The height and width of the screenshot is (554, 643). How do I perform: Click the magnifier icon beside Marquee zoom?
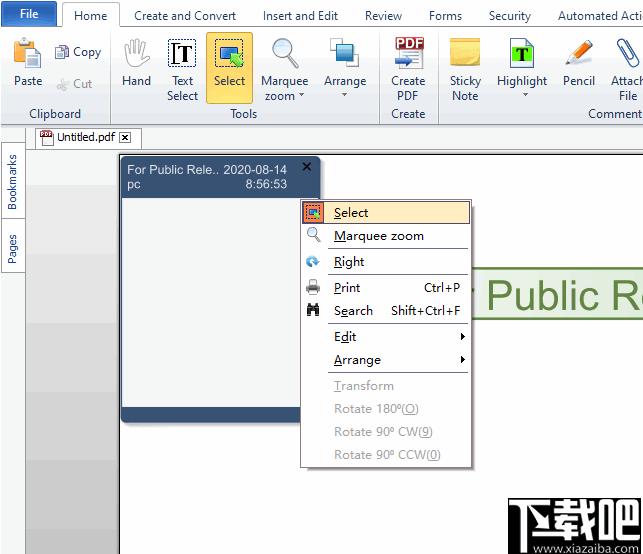(314, 235)
